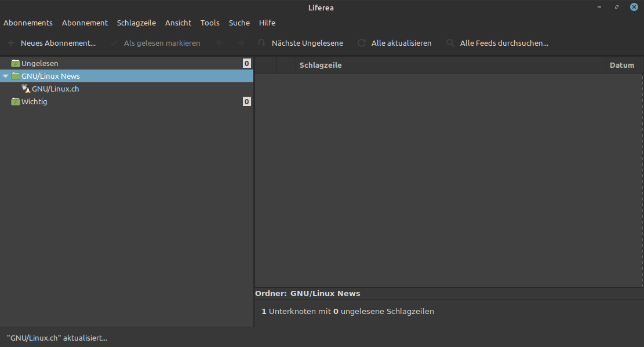The width and height of the screenshot is (644, 347).
Task: Open the Schlagzeile menu
Action: click(136, 23)
